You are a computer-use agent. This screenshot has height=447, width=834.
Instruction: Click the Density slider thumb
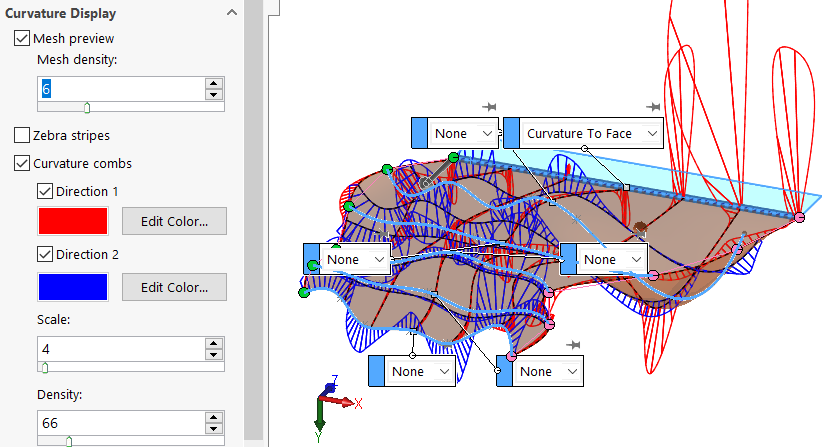(x=69, y=441)
